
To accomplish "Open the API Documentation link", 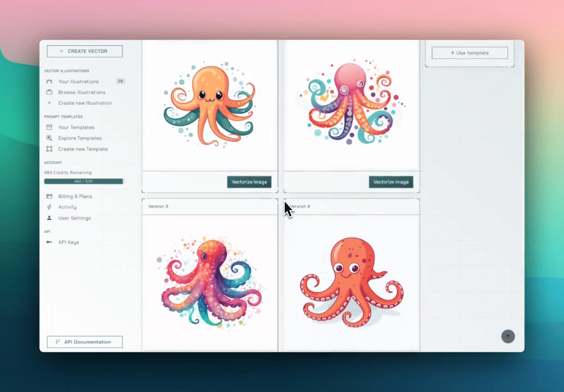I will (x=84, y=342).
